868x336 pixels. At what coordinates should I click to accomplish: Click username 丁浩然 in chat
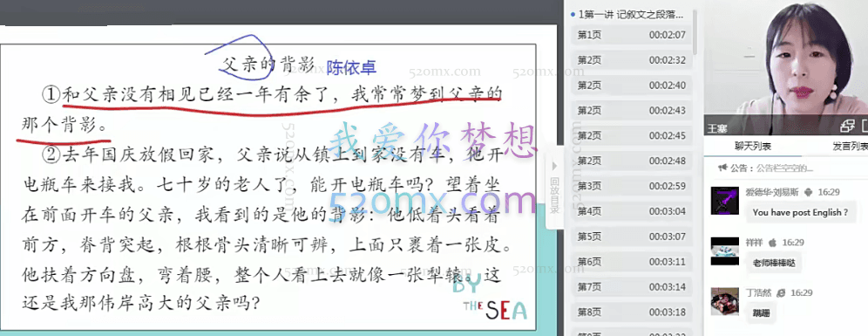(x=759, y=292)
